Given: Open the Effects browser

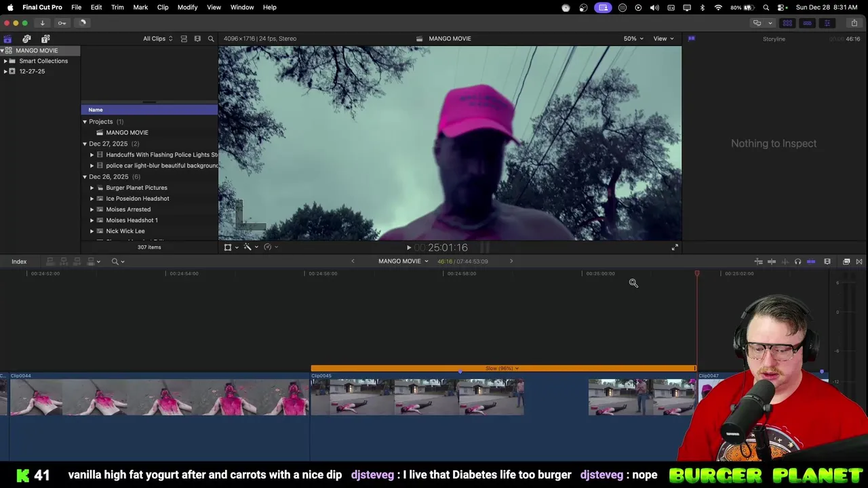Looking at the screenshot, I should click(x=846, y=262).
